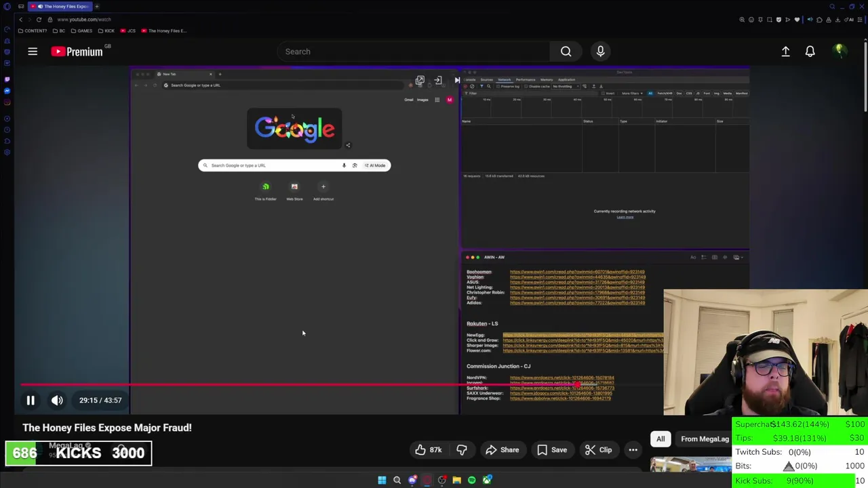868x488 pixels.
Task: Open the YouTube hamburger guide menu
Action: click(x=33, y=52)
